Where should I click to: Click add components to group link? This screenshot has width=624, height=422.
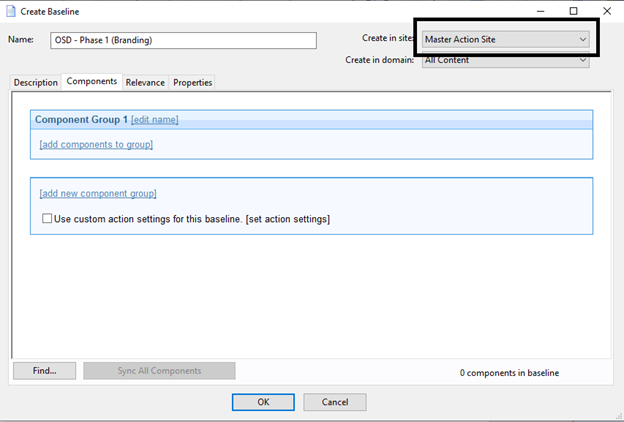[x=96, y=145]
